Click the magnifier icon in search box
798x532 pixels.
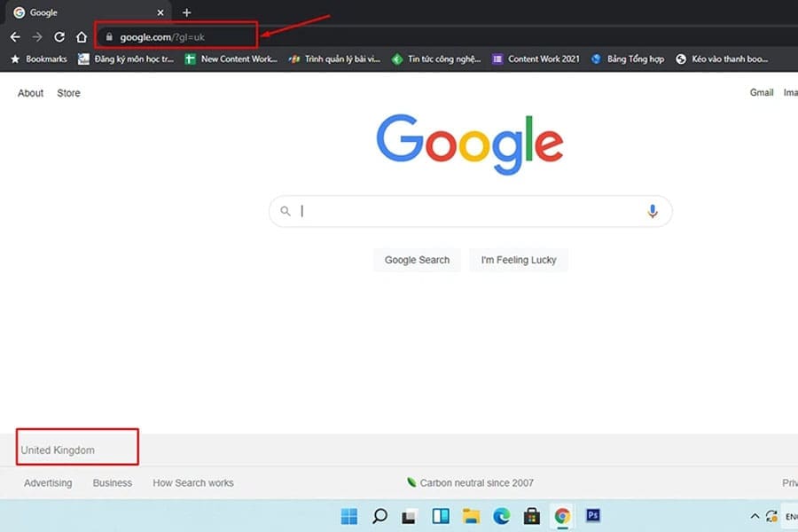(286, 211)
